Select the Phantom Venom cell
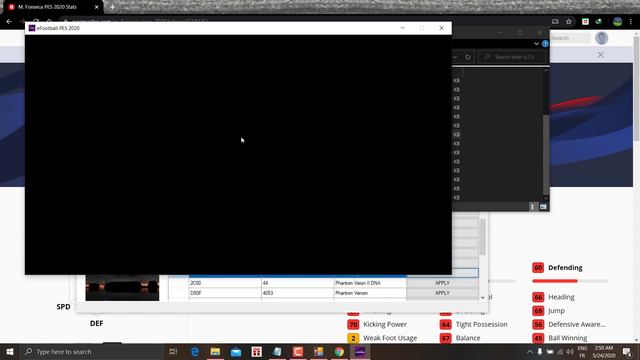The image size is (640, 360). click(370, 293)
